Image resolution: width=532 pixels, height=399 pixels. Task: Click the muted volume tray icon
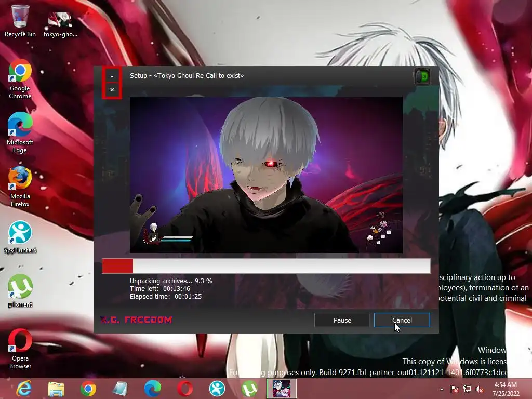click(x=480, y=389)
